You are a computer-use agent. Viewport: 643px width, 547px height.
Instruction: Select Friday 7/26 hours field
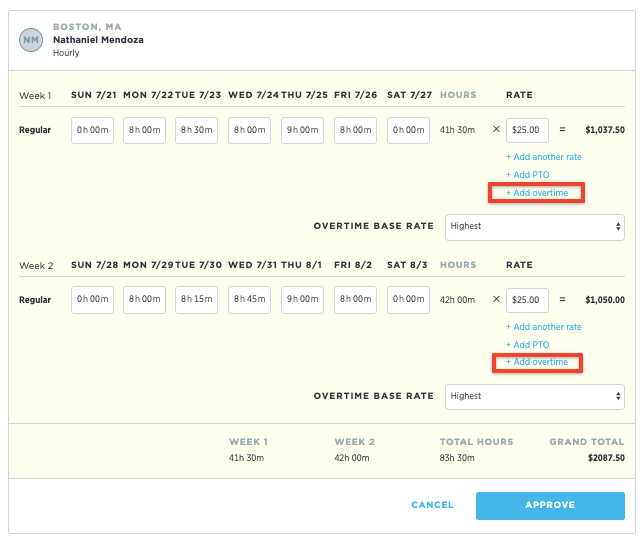(x=355, y=130)
